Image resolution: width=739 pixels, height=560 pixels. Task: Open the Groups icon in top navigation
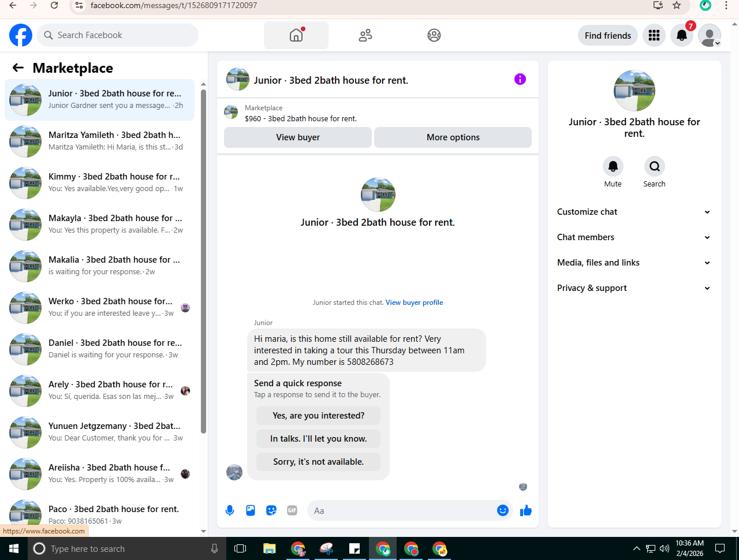click(434, 35)
